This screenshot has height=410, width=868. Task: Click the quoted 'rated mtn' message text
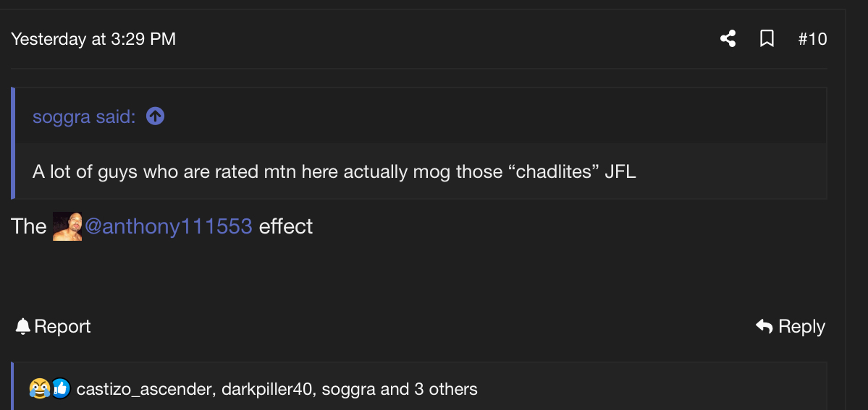point(334,172)
